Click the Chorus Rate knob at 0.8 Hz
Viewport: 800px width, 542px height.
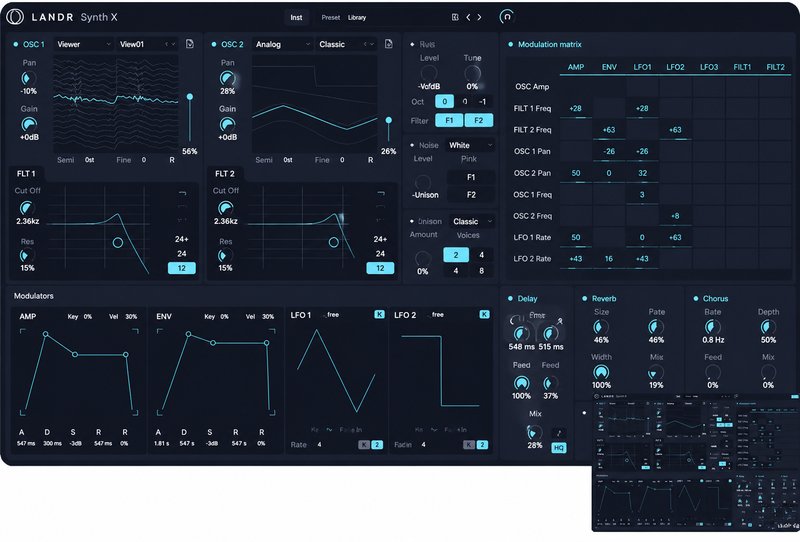click(712, 327)
